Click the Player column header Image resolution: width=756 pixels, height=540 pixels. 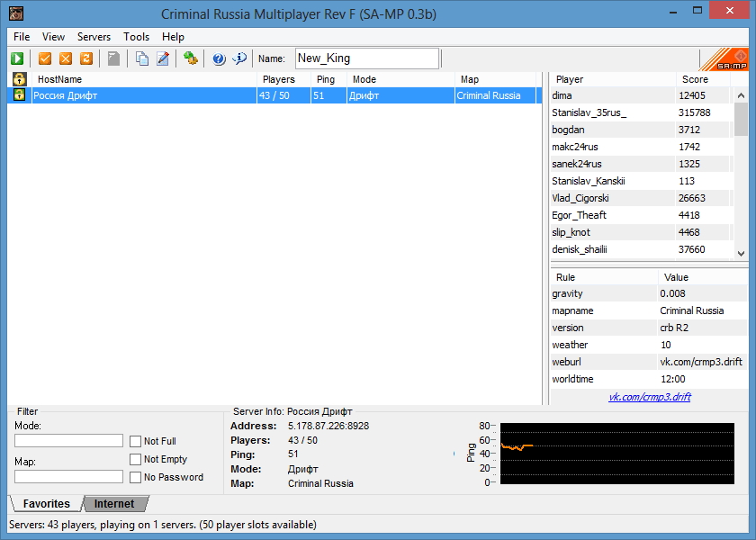pyautogui.click(x=613, y=79)
